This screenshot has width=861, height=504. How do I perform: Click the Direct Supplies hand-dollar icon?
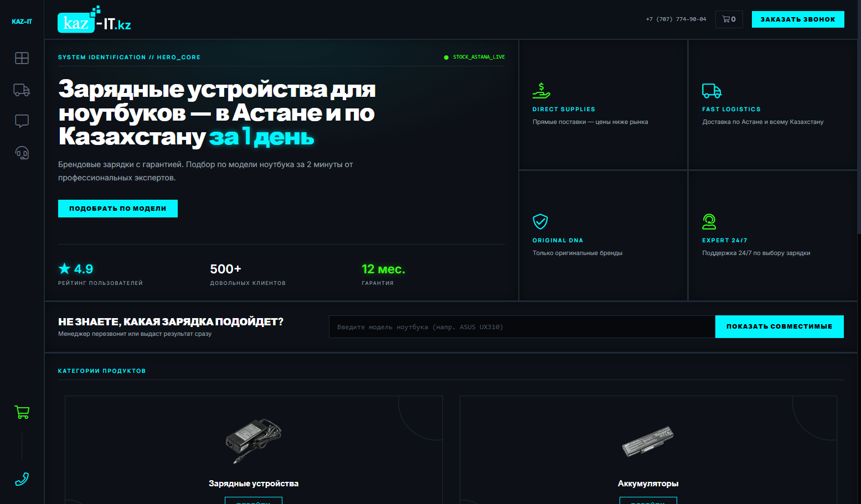[541, 90]
